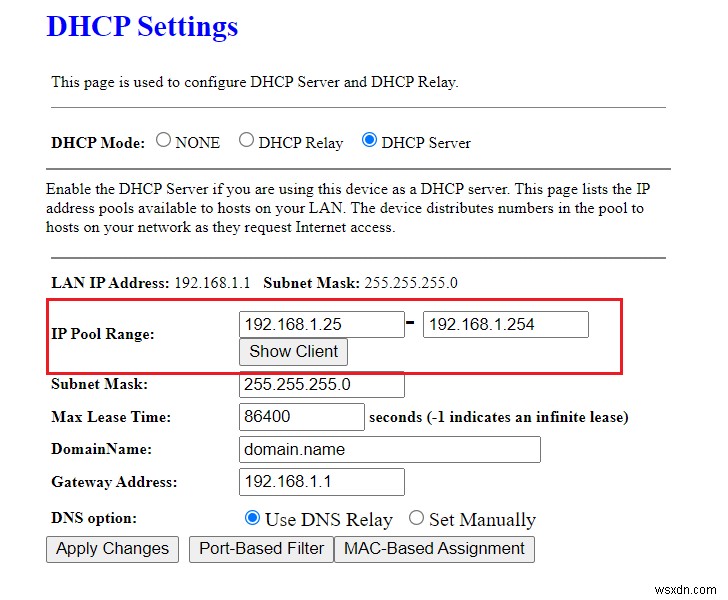Click the IP Pool Range label
This screenshot has width=728, height=600.
103,334
